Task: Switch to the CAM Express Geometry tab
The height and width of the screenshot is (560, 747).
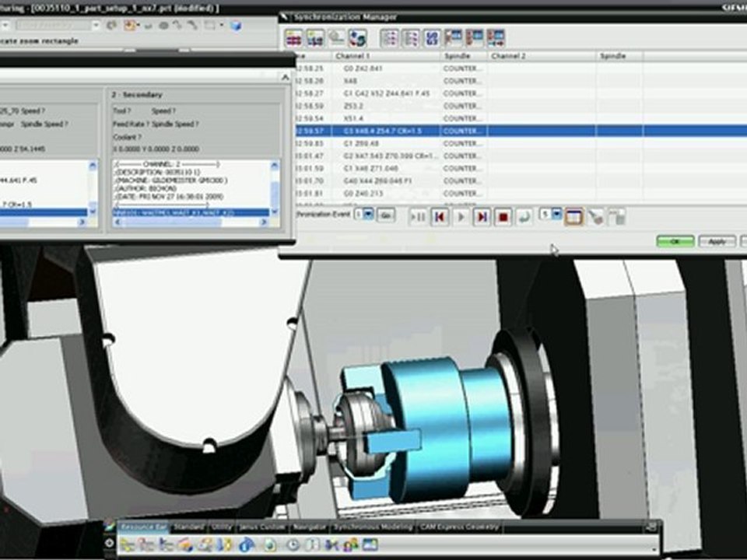Action: [459, 527]
